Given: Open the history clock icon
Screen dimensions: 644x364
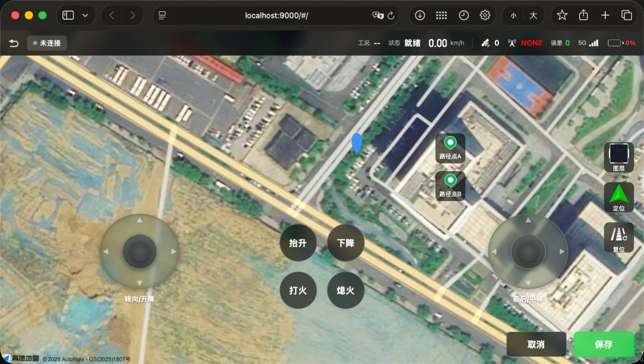Looking at the screenshot, I should 464,15.
